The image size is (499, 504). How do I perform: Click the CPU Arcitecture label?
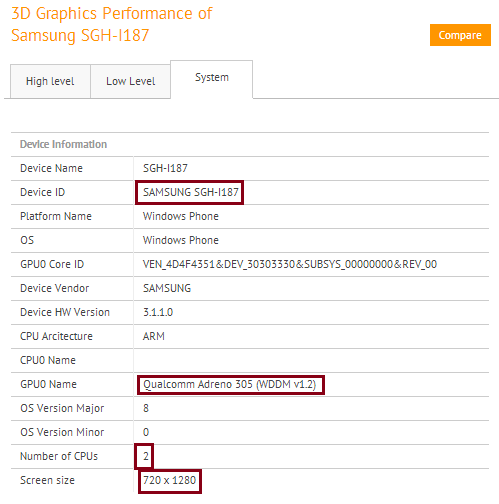click(x=56, y=336)
